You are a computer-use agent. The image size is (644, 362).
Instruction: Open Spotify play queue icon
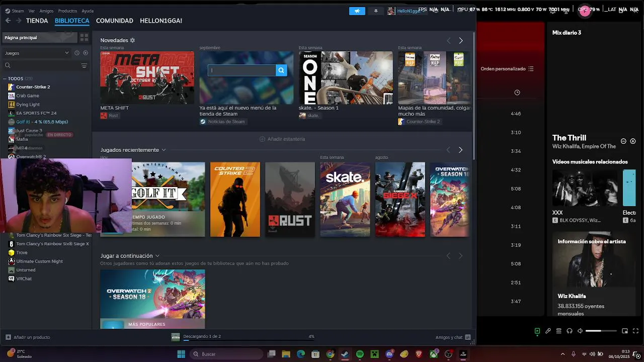tap(558, 331)
